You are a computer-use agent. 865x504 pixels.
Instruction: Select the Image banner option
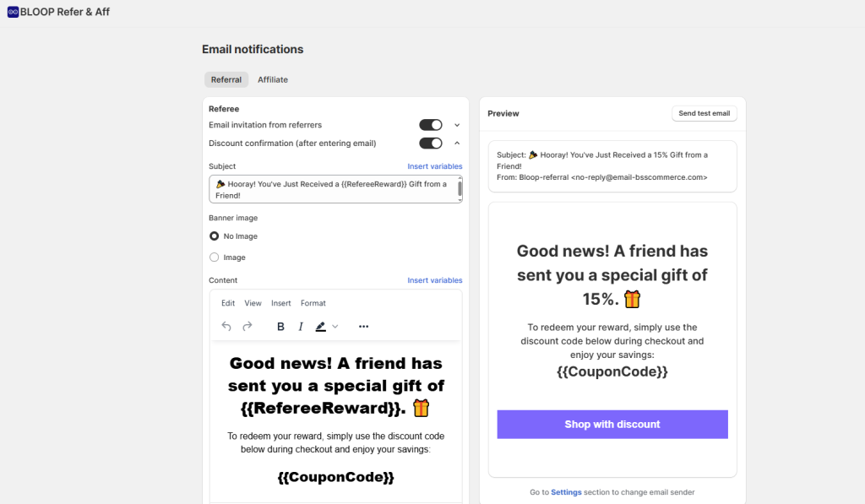214,257
